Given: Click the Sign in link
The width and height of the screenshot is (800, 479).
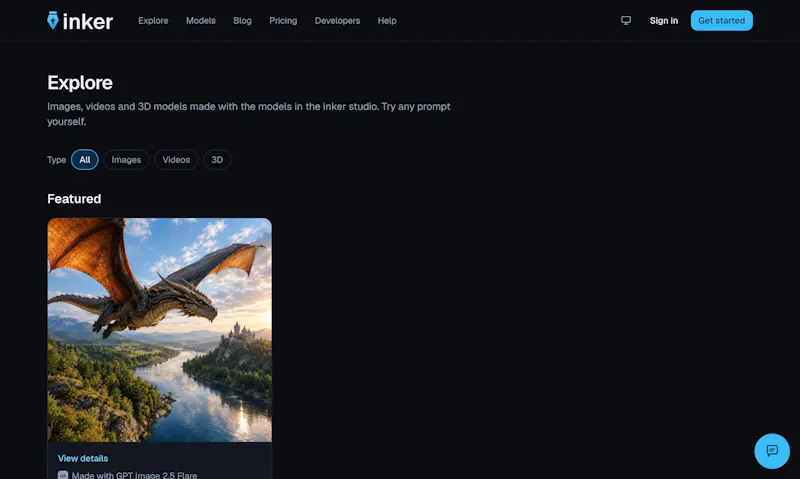Looking at the screenshot, I should (663, 20).
